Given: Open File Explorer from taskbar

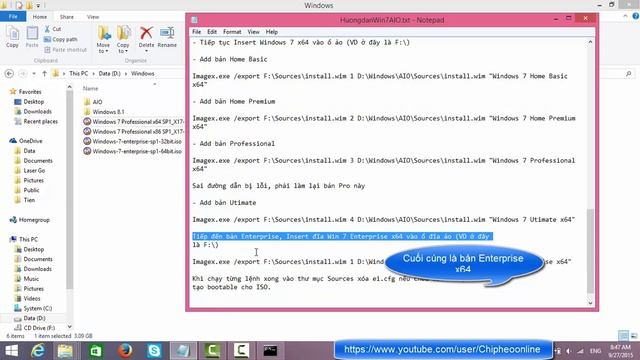Looking at the screenshot, I should [65, 350].
